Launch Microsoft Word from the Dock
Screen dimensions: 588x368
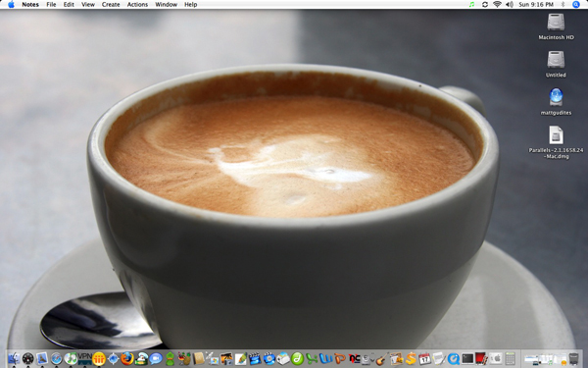tap(326, 358)
